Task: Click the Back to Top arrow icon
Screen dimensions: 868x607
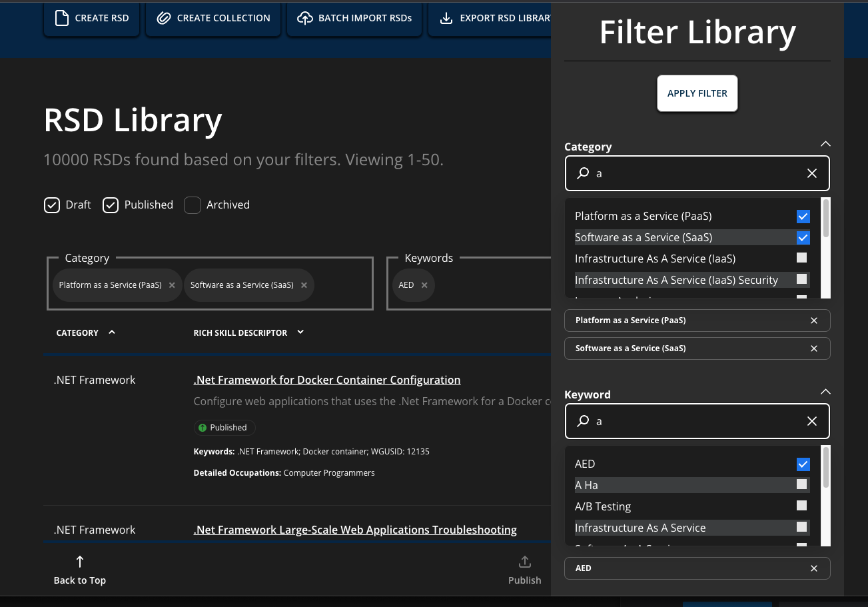Action: (80, 562)
